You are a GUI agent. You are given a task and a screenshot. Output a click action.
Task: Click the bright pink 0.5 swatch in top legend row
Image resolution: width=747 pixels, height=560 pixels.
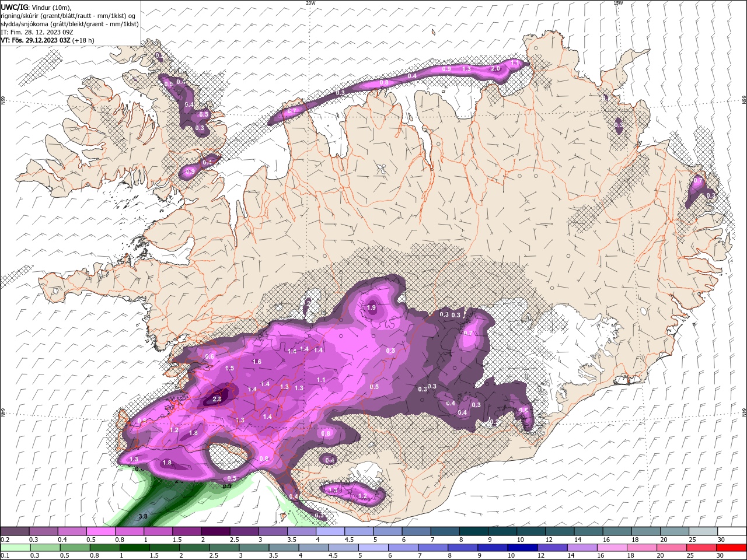click(100, 531)
